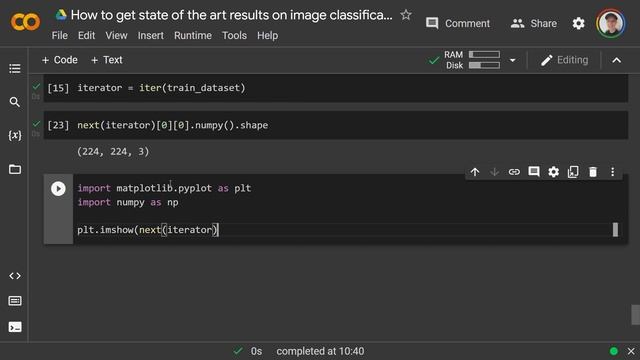Expand the runtime connection dropdown arrow
This screenshot has height=360, width=640.
coord(513,60)
